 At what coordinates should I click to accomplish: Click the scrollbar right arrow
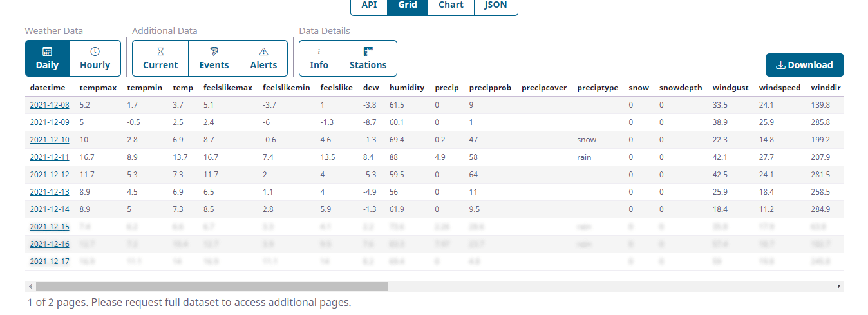point(838,286)
